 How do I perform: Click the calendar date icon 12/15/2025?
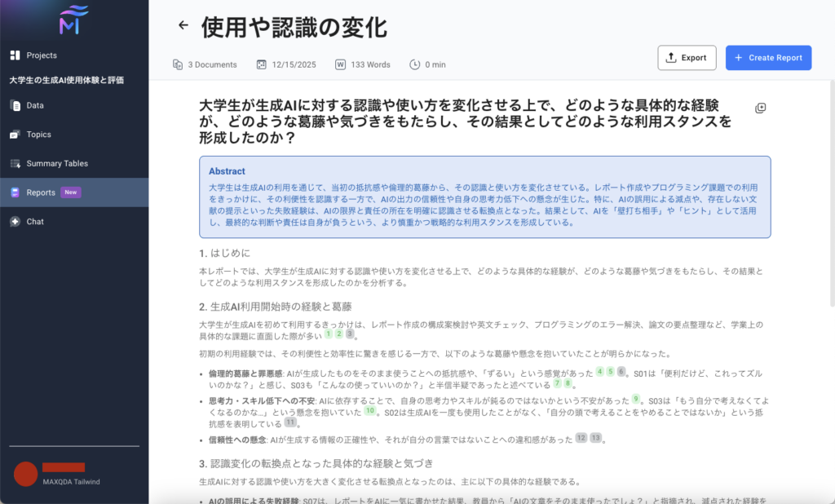261,64
